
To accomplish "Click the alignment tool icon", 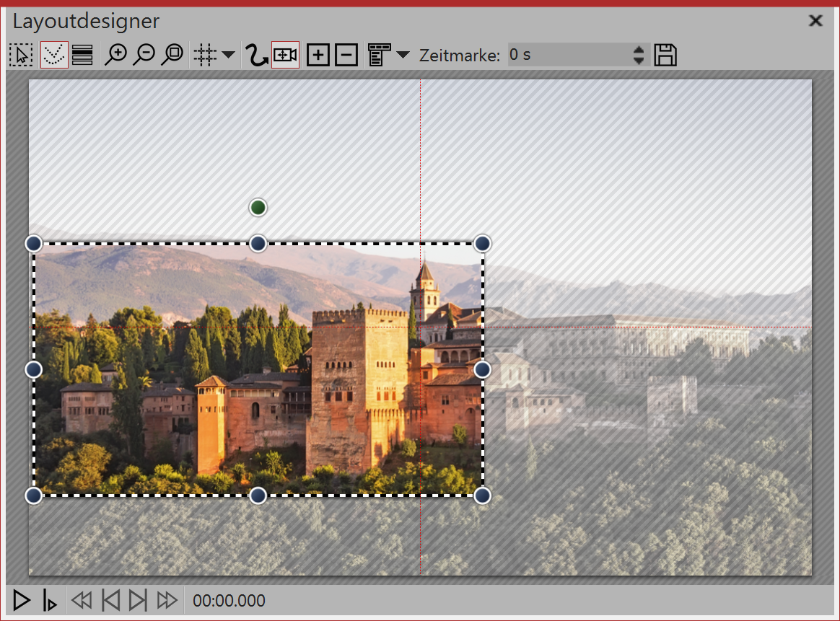I will pyautogui.click(x=379, y=56).
